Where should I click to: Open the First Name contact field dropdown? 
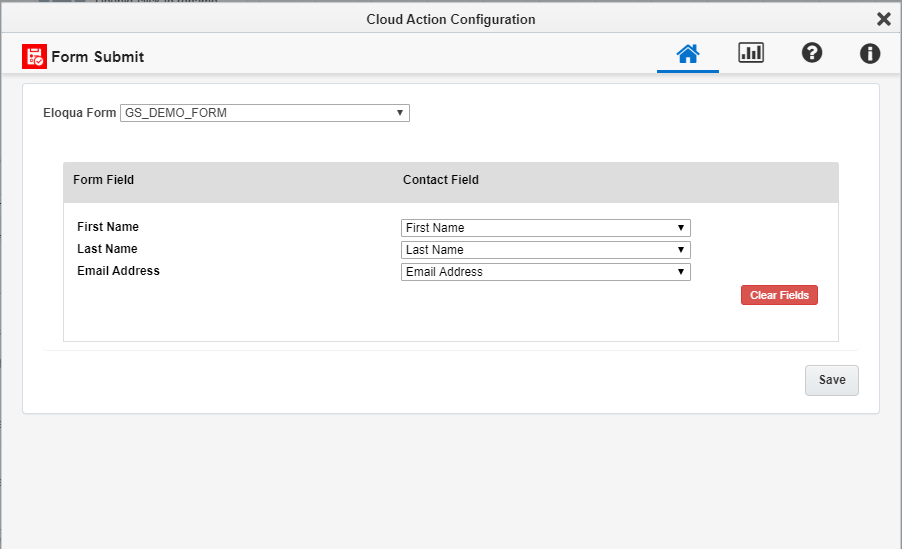click(545, 228)
